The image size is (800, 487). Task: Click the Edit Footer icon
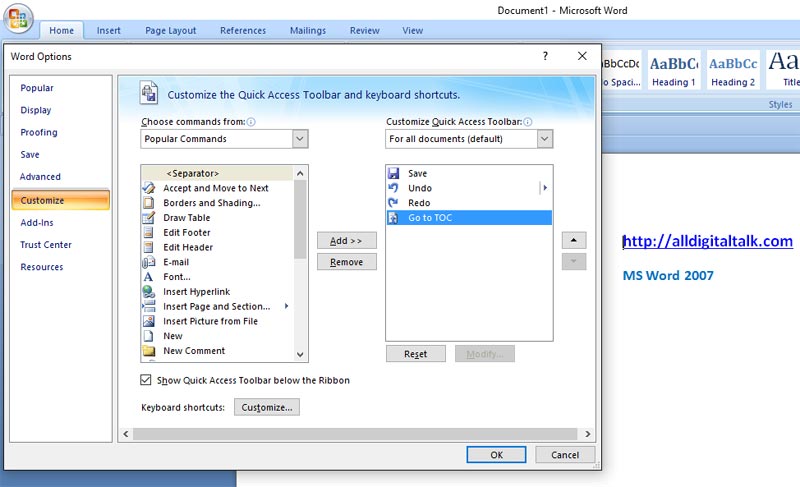148,233
